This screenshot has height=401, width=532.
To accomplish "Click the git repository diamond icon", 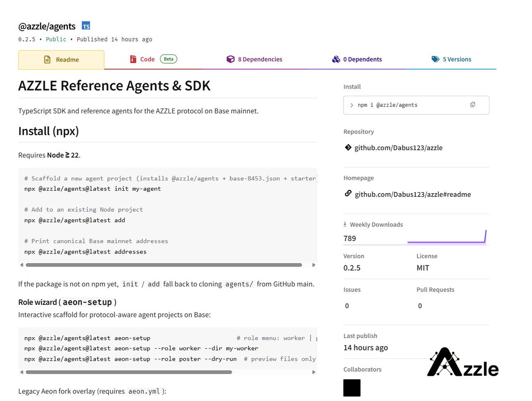I will pos(348,147).
